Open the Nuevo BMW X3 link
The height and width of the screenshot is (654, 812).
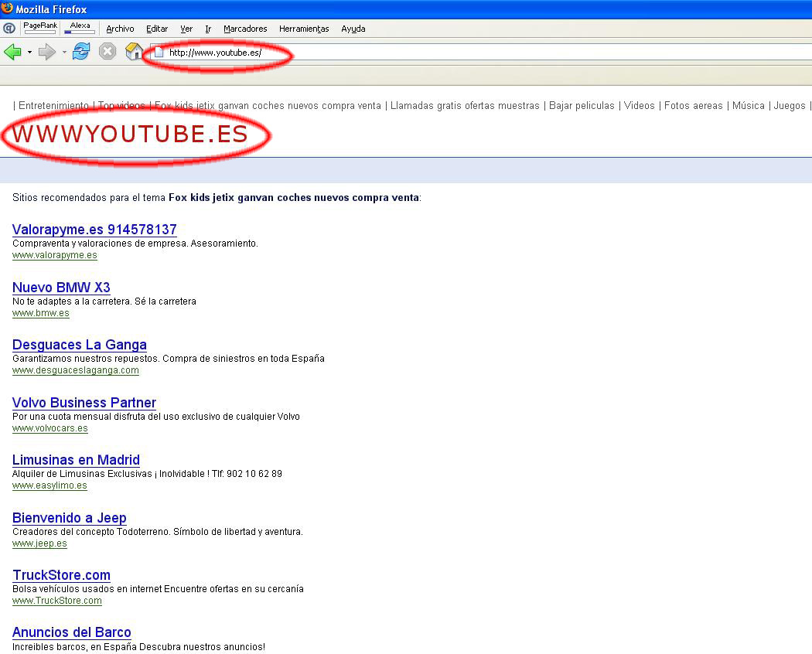click(61, 288)
